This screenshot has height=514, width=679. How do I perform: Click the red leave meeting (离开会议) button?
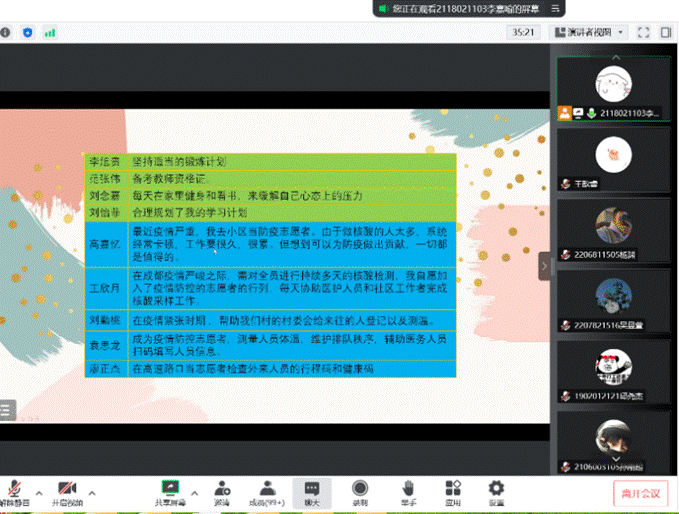[x=640, y=492]
